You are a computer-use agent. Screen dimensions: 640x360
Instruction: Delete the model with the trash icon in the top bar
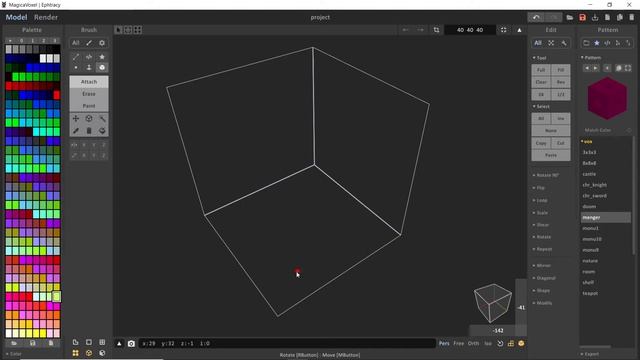632,18
